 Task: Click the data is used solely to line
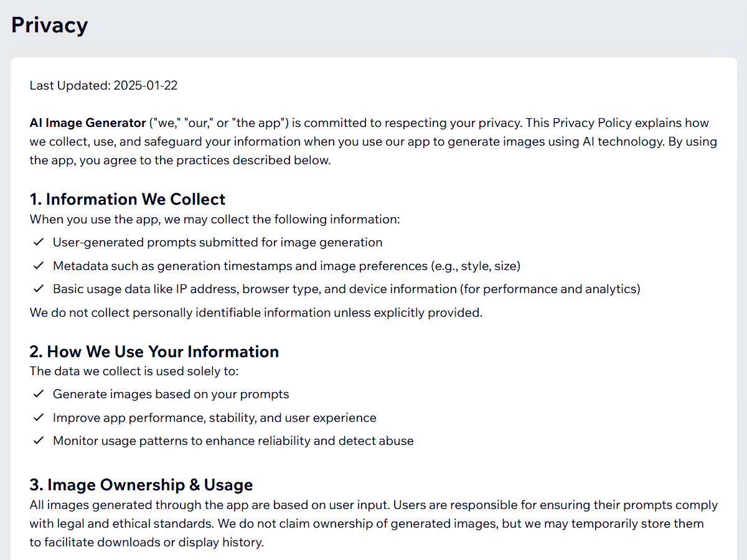pos(134,371)
